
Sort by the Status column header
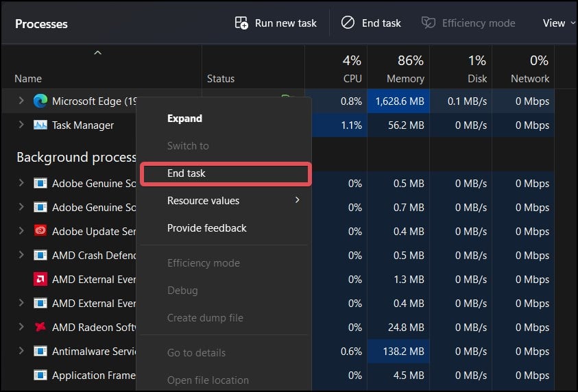(x=221, y=79)
